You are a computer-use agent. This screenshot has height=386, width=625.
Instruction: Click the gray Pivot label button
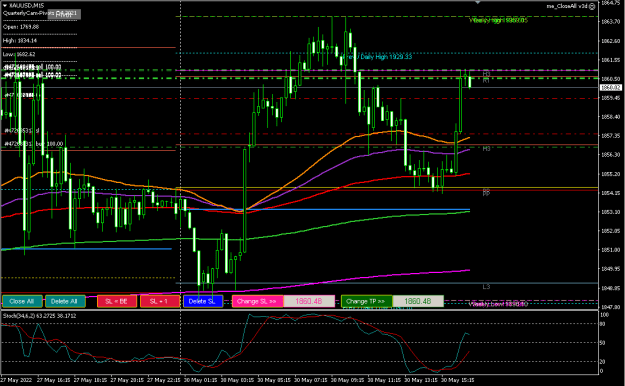64,14
